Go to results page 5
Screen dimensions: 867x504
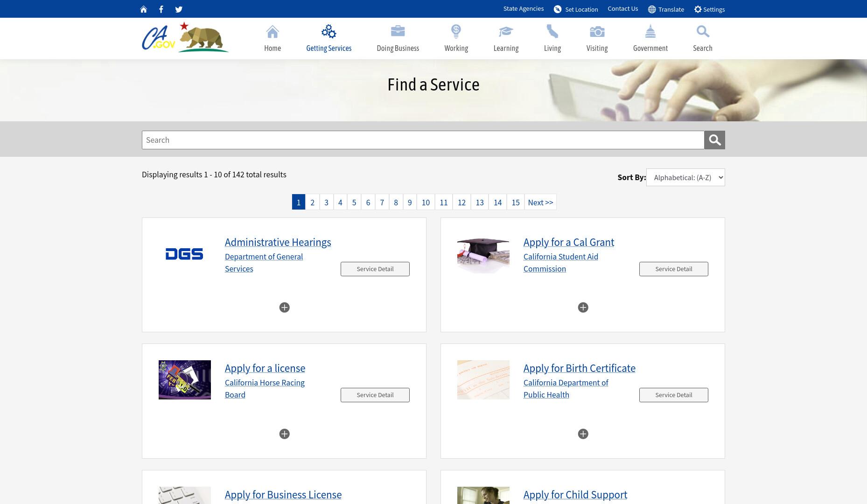pyautogui.click(x=354, y=202)
